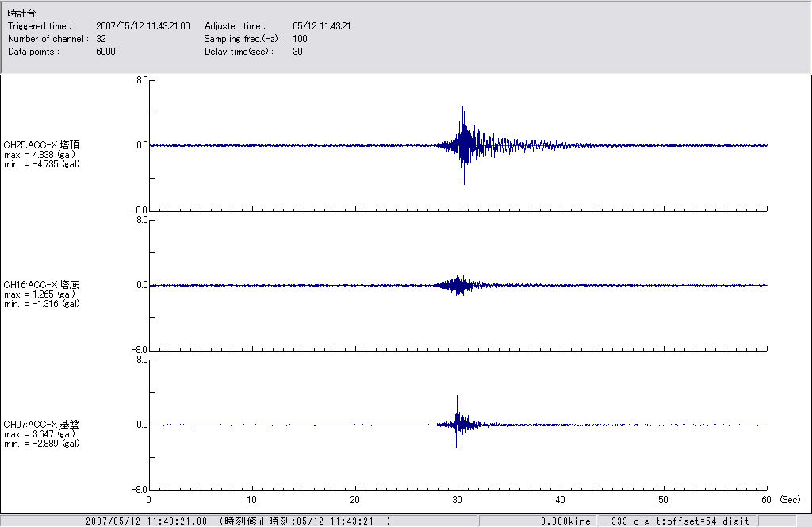Select the Adjusted time value in header
Viewport: 812px width, 527px height.
[x=321, y=26]
